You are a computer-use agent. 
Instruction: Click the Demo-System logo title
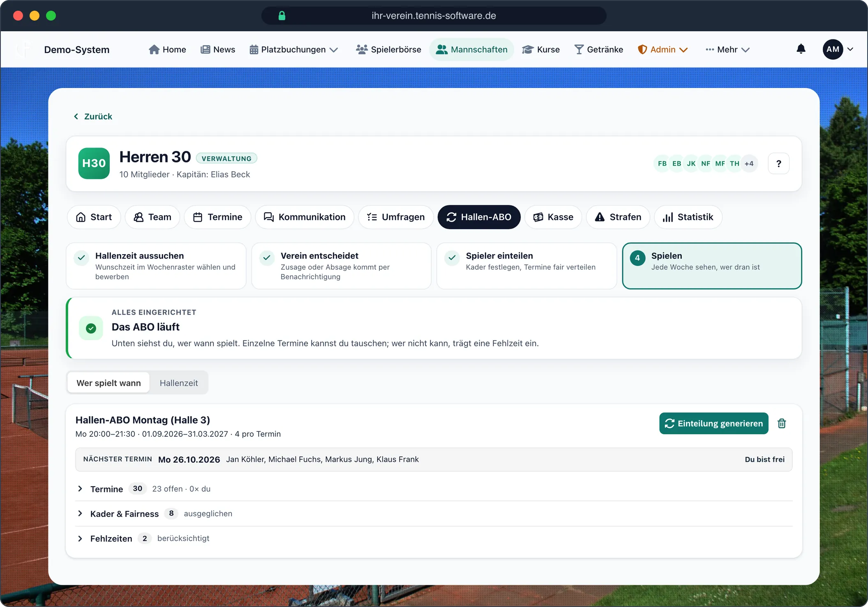(x=77, y=49)
